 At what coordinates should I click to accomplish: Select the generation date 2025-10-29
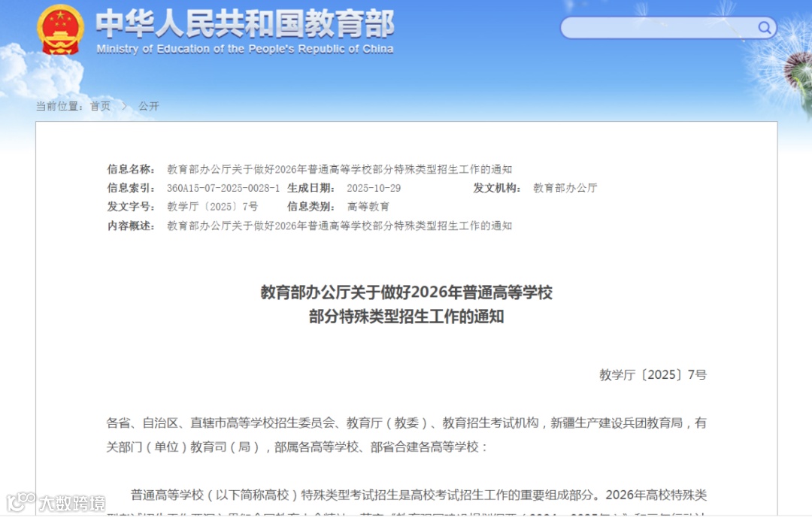pyautogui.click(x=374, y=188)
